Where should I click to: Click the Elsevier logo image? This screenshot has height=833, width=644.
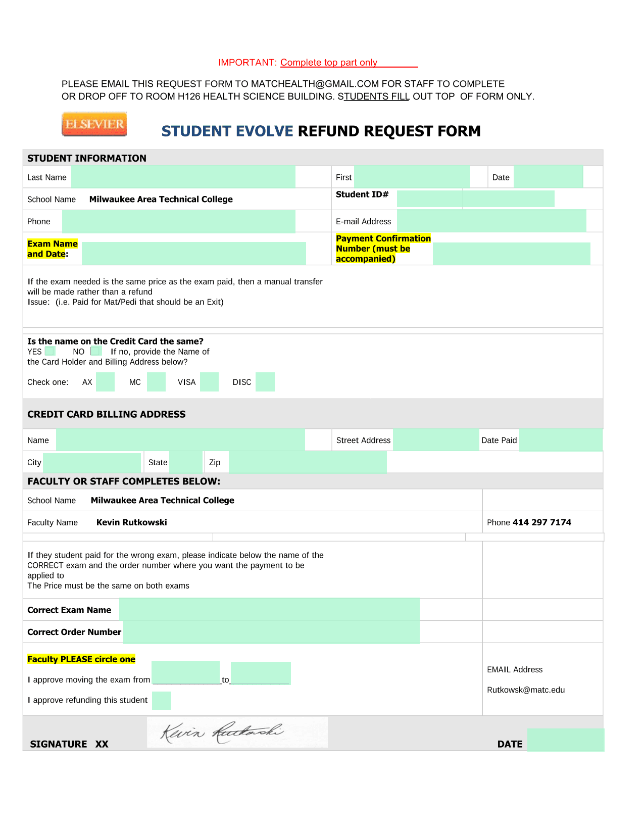94,124
